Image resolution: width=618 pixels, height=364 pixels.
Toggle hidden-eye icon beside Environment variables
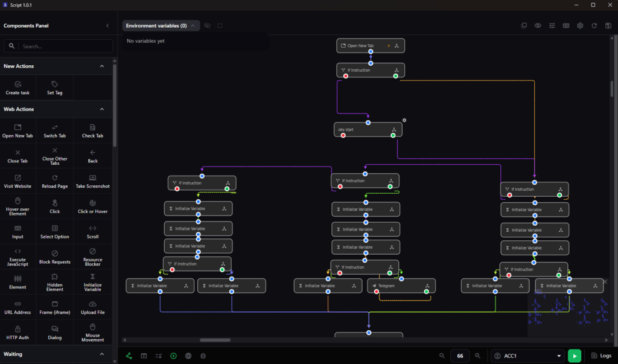coord(208,25)
